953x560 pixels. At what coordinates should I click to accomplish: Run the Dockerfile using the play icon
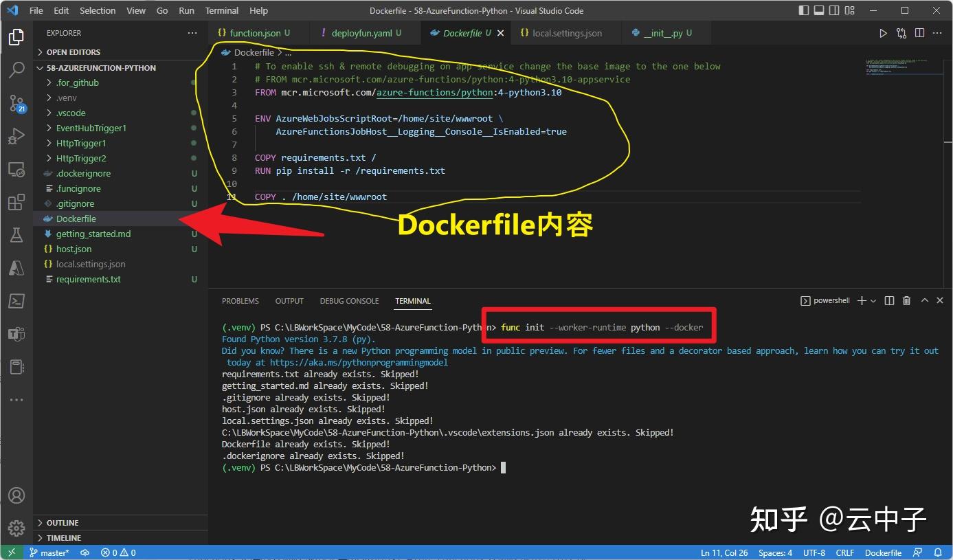(884, 32)
